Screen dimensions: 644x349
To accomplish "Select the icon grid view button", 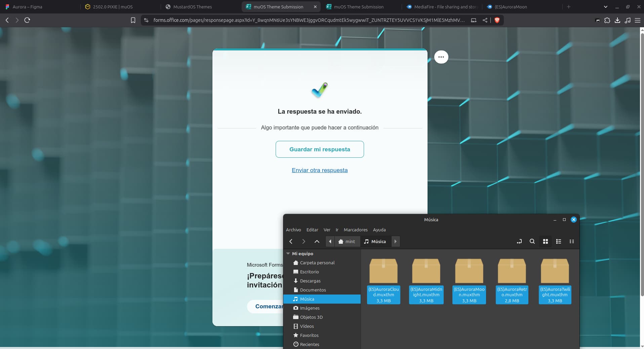I will 546,241.
